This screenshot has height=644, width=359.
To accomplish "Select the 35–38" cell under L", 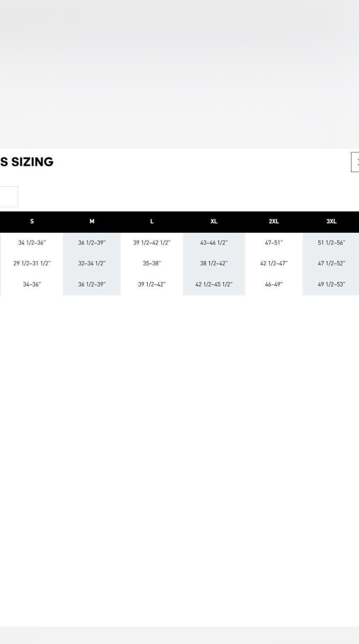I will 152,263.
